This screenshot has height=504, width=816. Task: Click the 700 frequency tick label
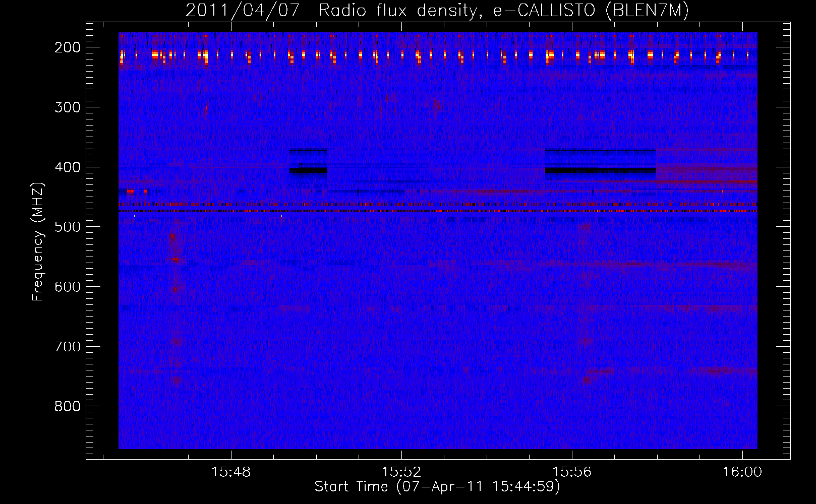[67, 347]
